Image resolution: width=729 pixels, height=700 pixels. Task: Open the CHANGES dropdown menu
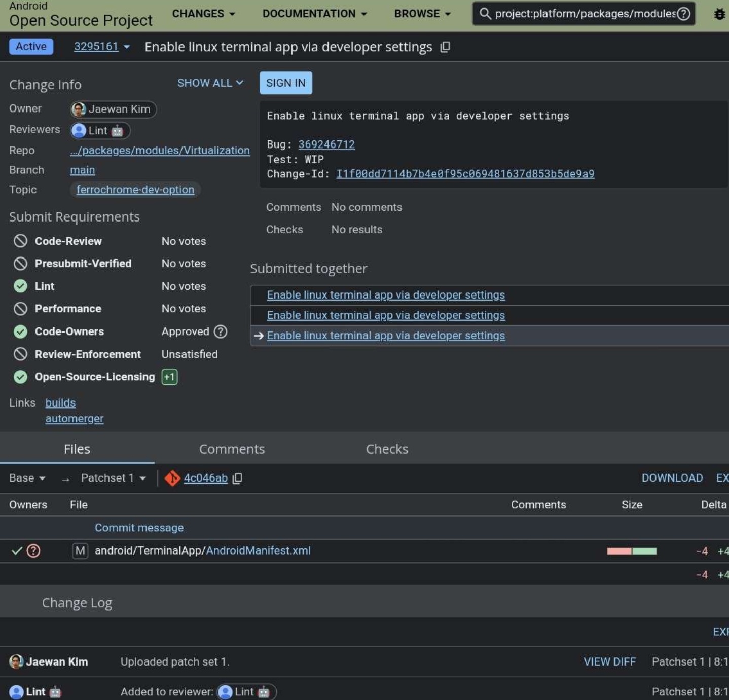click(x=203, y=14)
